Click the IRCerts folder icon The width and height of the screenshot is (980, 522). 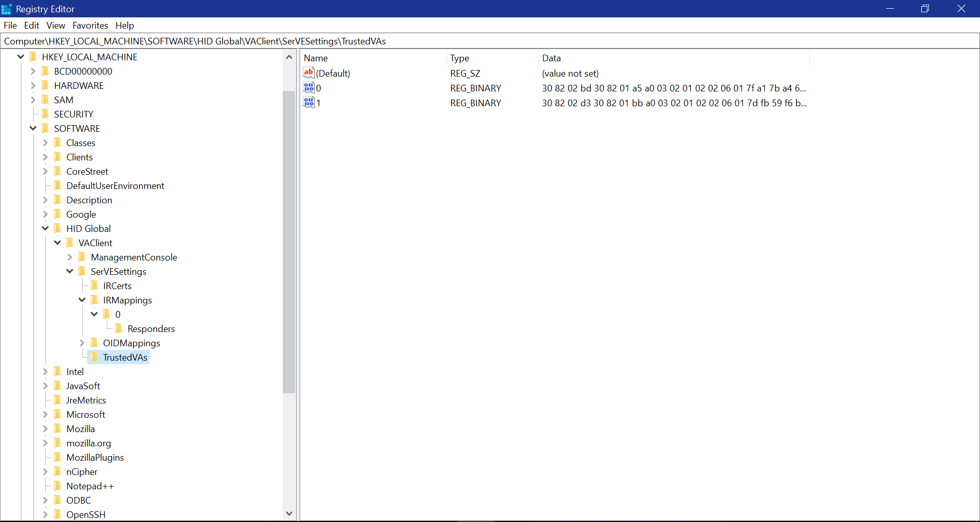[94, 286]
